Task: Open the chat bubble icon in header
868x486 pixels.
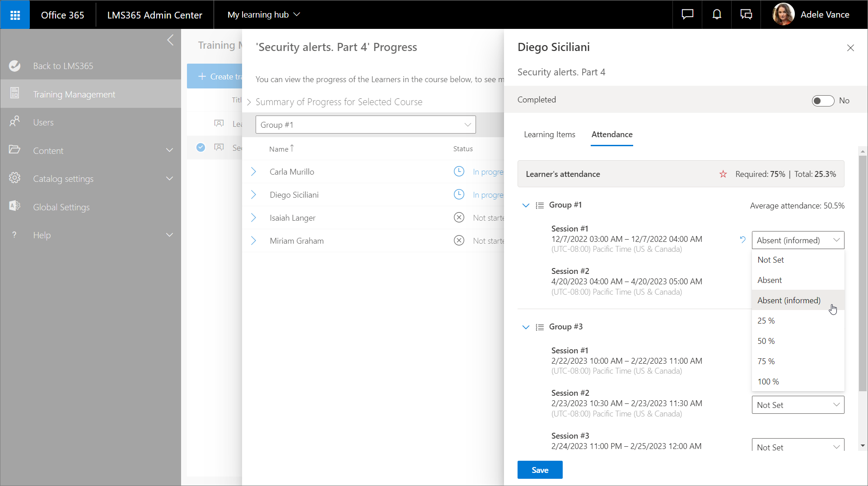Action: click(687, 14)
